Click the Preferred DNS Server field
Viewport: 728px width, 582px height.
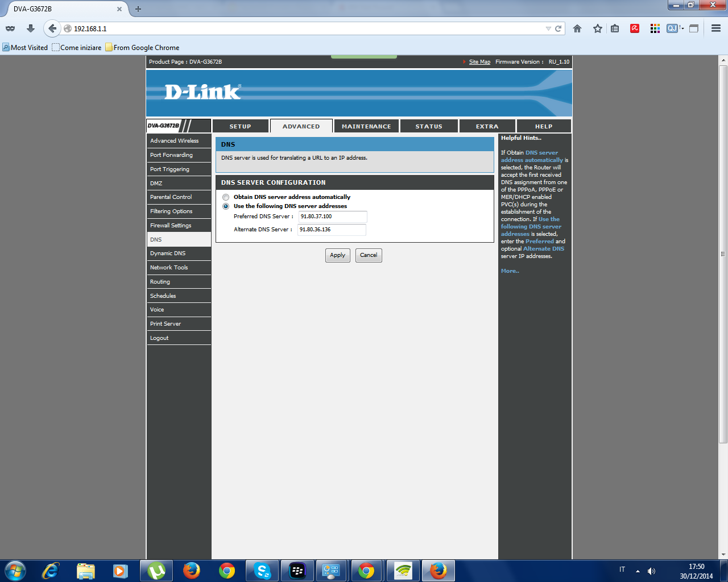click(332, 217)
